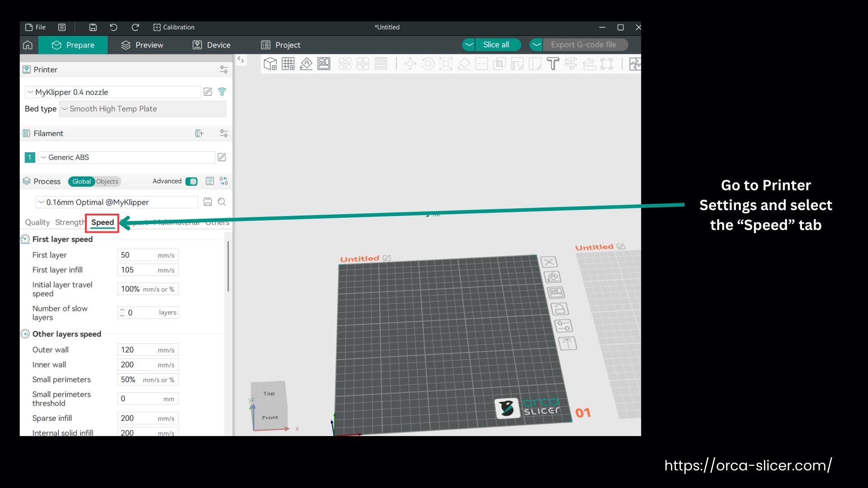Select the Mesh boolean tool
The image size is (868, 488).
tap(499, 64)
